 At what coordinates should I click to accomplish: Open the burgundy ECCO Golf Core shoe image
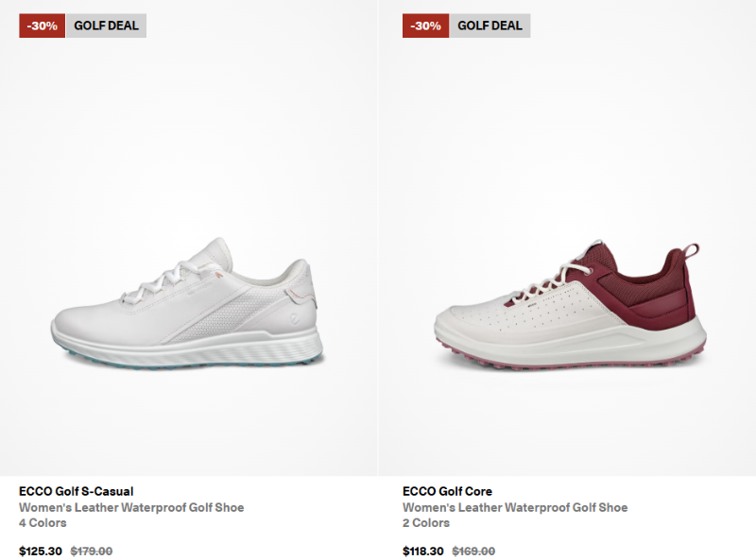pyautogui.click(x=571, y=305)
